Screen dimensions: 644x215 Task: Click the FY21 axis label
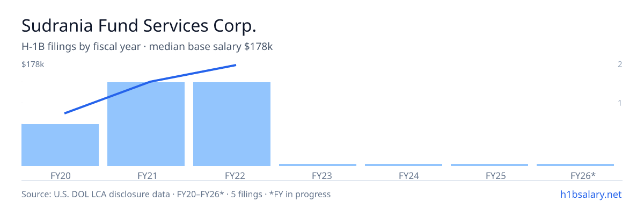146,175
